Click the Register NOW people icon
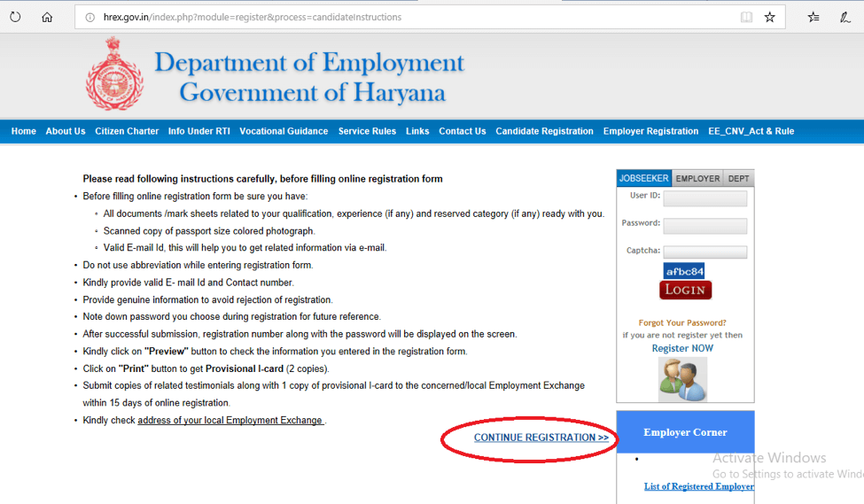This screenshot has width=864, height=504. [682, 379]
